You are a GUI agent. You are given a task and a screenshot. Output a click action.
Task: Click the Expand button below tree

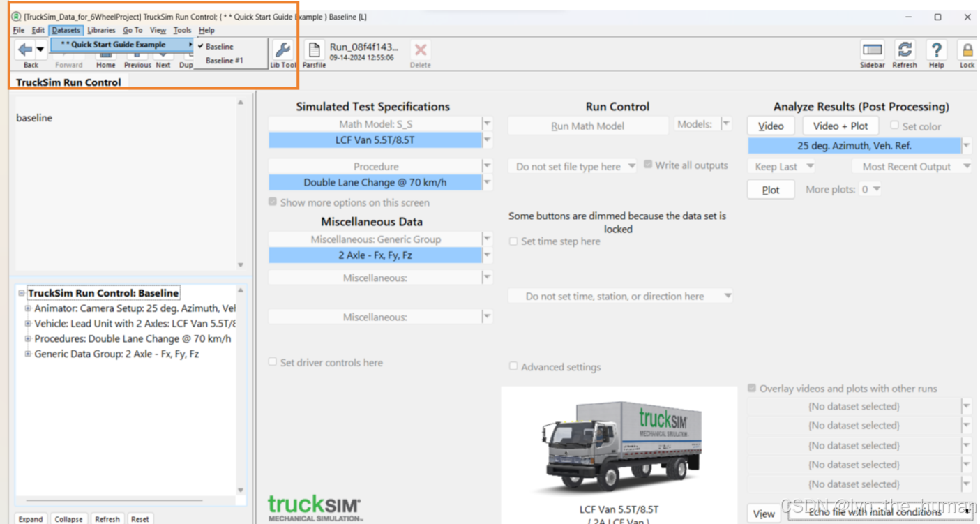(x=31, y=518)
